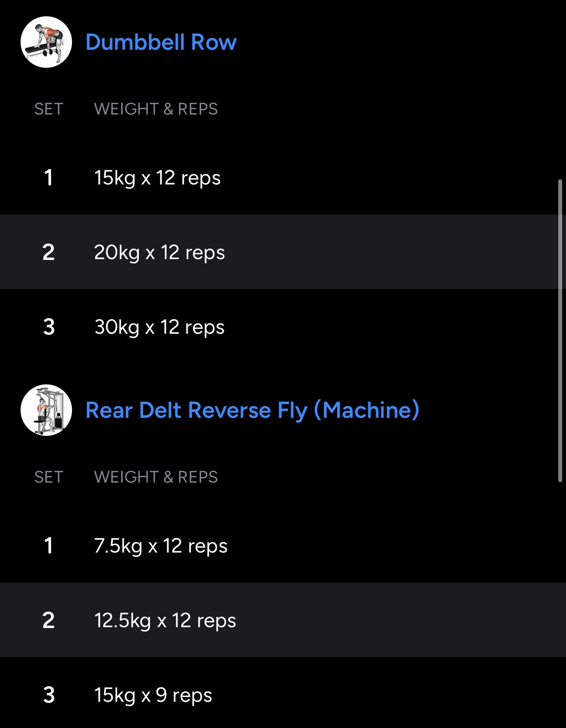566x728 pixels.
Task: Select the 30kg x 12 reps entry
Action: pos(160,327)
